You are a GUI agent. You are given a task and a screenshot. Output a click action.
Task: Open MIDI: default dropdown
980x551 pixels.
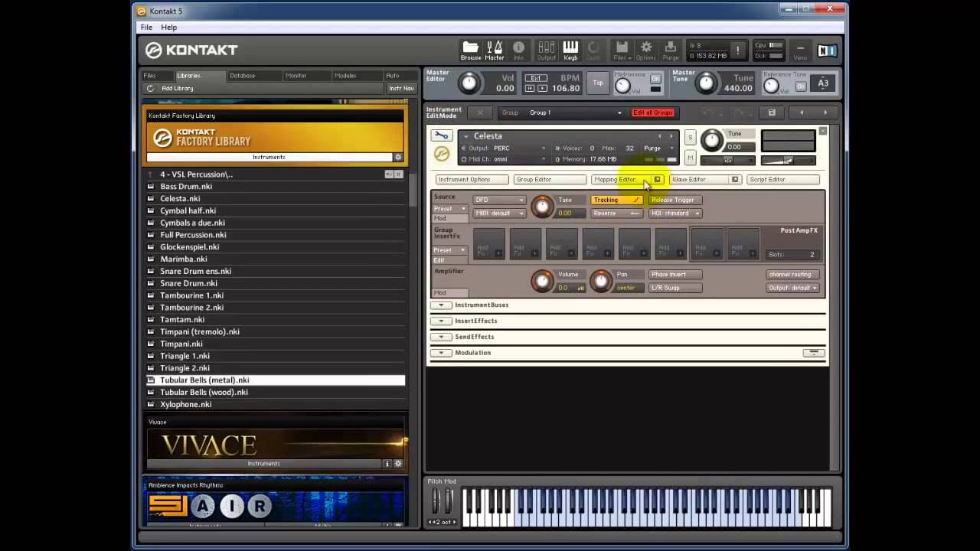(x=499, y=214)
